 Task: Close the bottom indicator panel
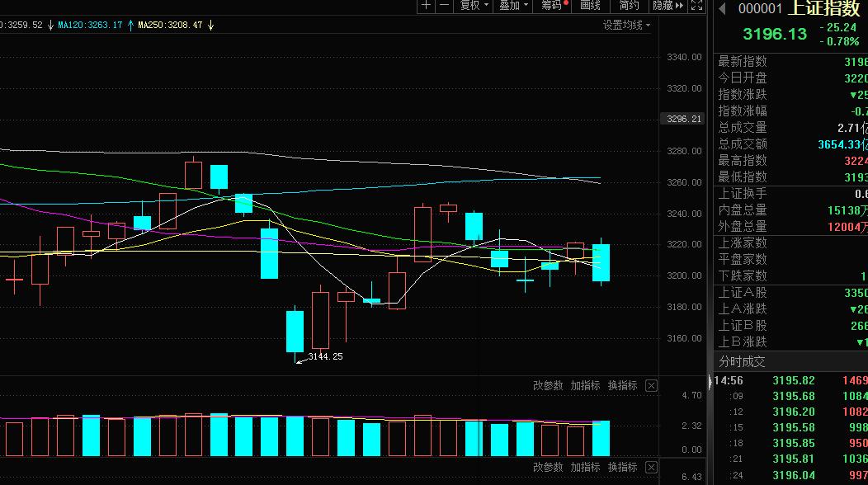click(x=652, y=468)
